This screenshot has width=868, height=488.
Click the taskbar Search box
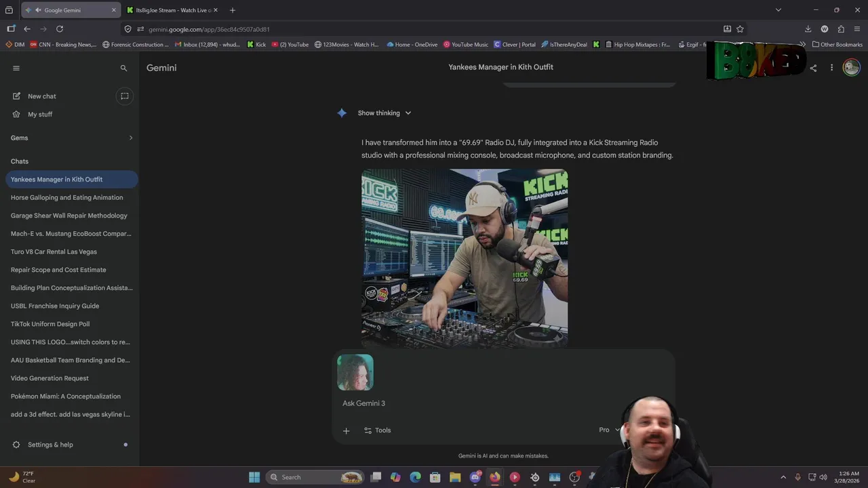click(x=314, y=477)
